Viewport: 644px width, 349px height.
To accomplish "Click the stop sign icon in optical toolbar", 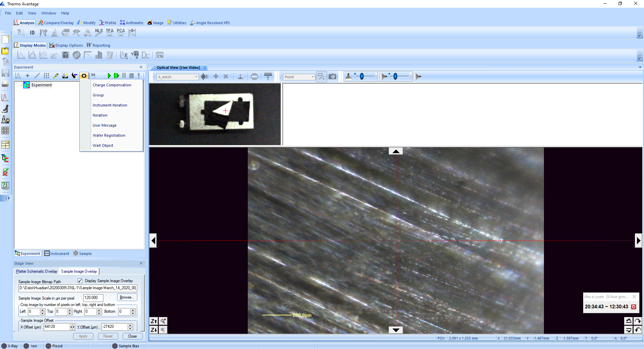I will pos(255,77).
